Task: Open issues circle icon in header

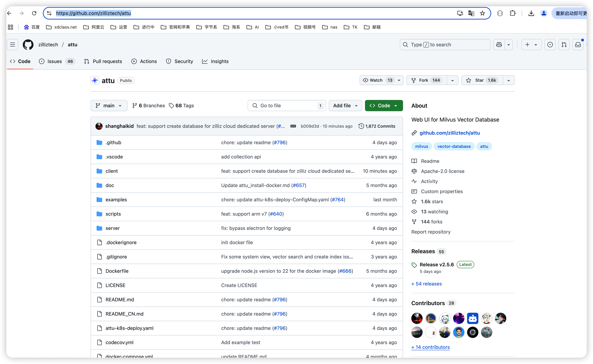Action: (550, 45)
